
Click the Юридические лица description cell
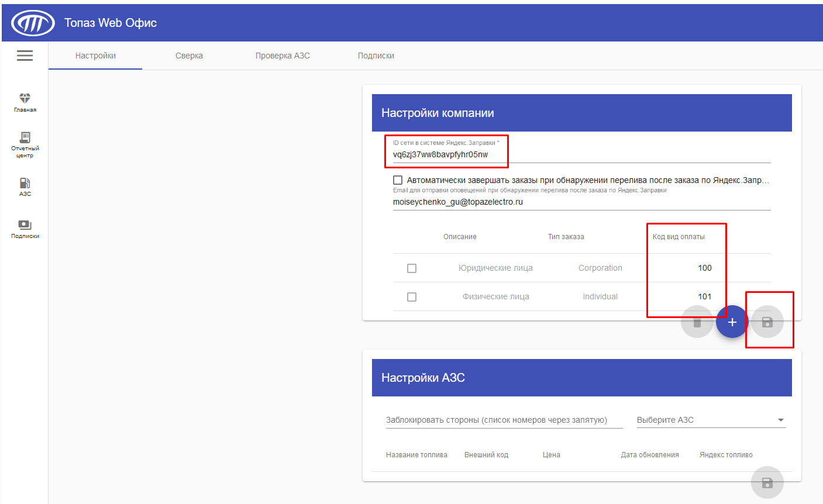click(495, 268)
